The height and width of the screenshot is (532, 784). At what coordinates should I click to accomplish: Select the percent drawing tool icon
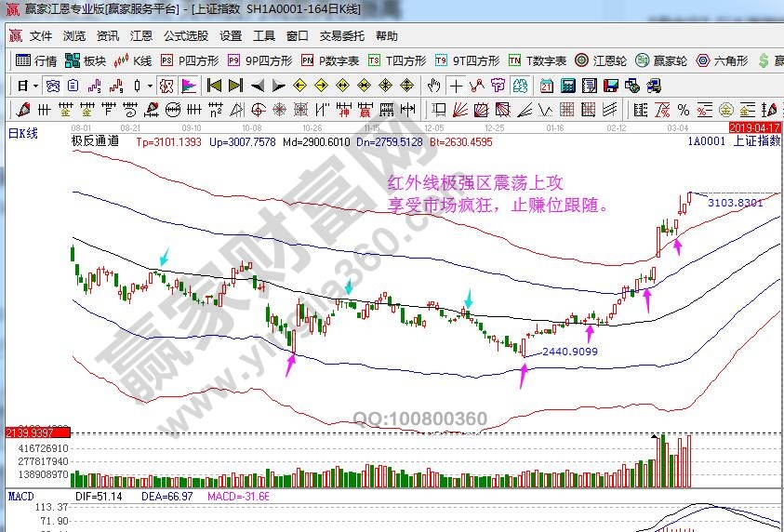[x=683, y=110]
